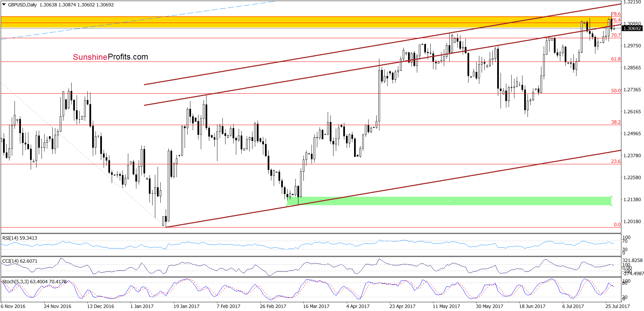
Task: Click the 0.0 Fibonacci level label
Action: coord(617,224)
